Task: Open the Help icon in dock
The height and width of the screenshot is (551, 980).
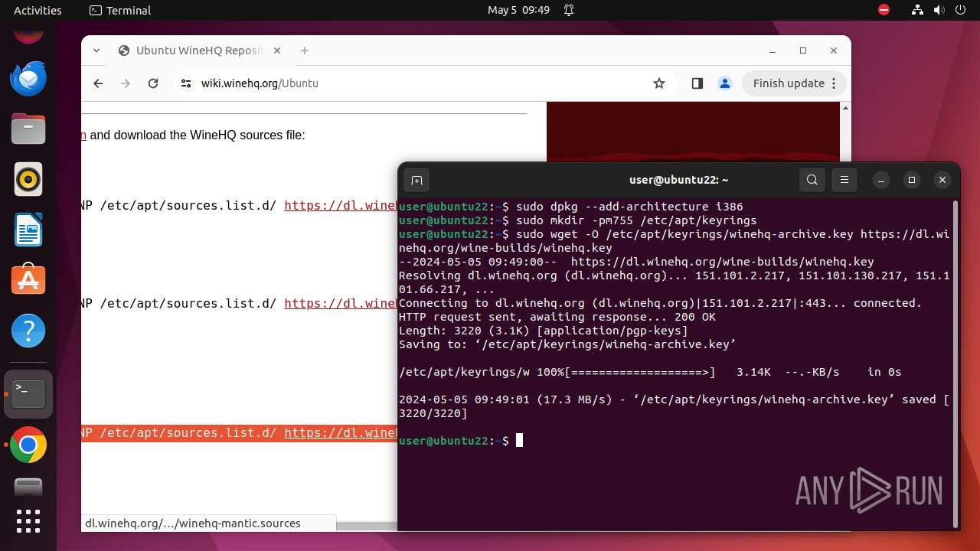Action: pos(28,331)
